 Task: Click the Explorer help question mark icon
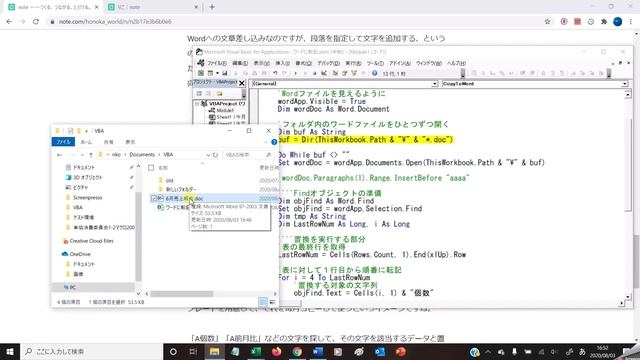point(274,142)
